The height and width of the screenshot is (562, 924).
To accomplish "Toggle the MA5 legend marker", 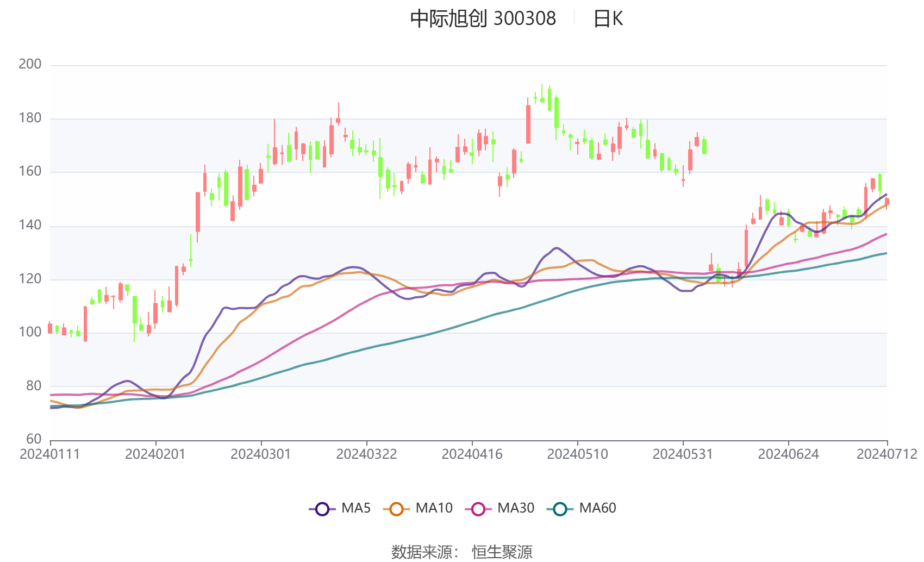I will pyautogui.click(x=322, y=509).
